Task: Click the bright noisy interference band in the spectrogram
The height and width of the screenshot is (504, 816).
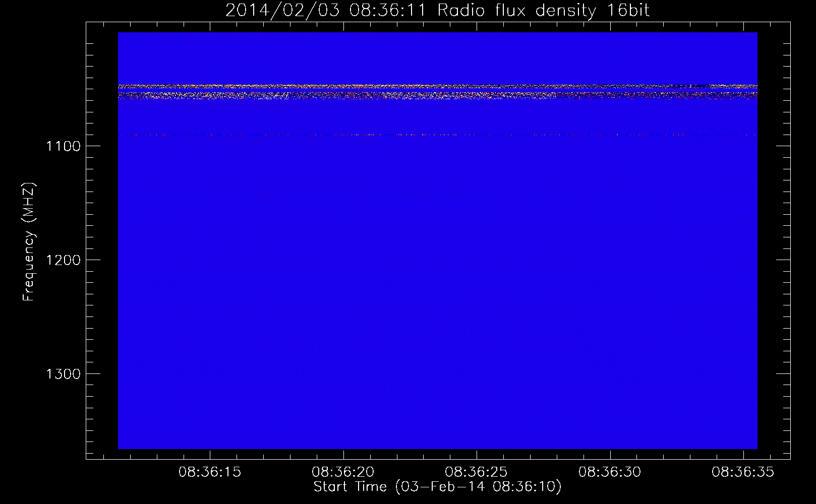Action: (437, 92)
